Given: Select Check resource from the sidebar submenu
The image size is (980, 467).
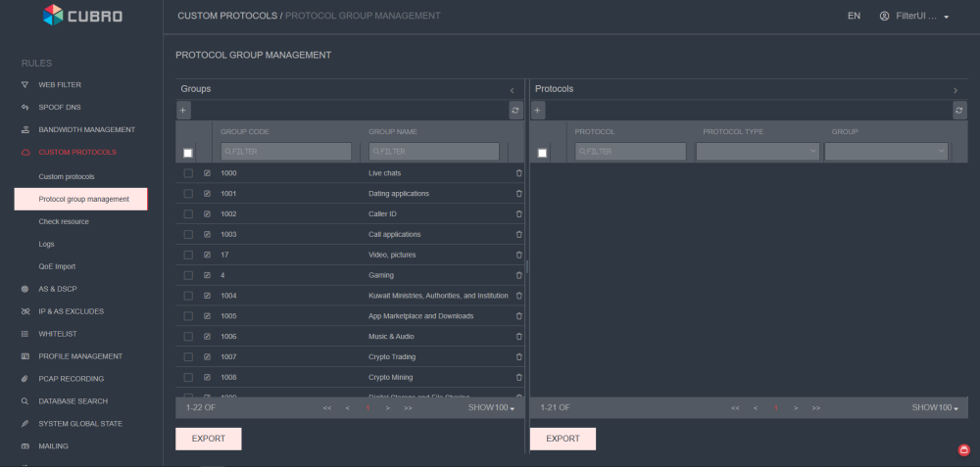Looking at the screenshot, I should tap(64, 222).
